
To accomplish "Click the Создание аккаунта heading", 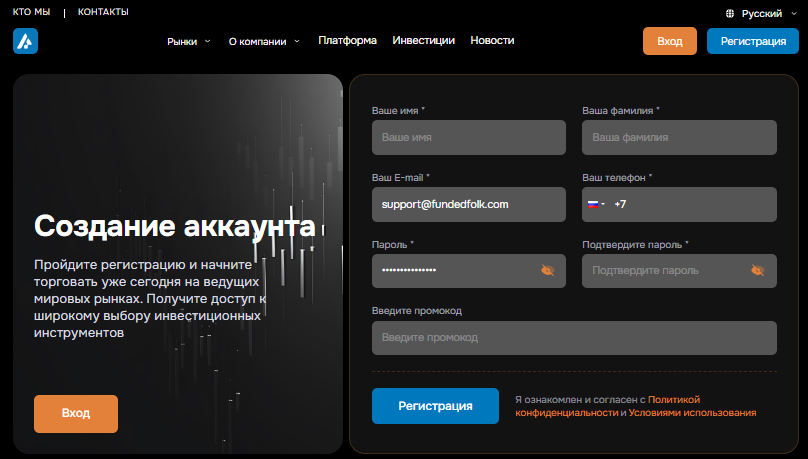I will [175, 226].
